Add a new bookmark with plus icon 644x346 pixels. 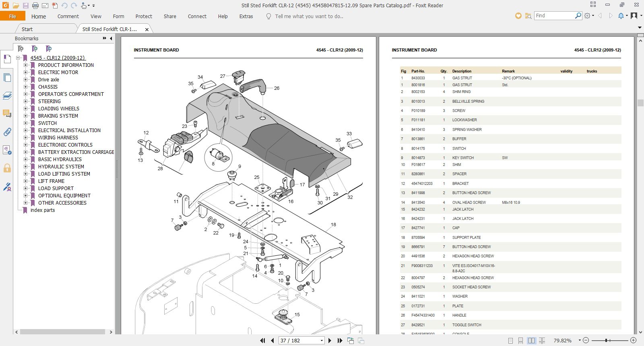35,49
